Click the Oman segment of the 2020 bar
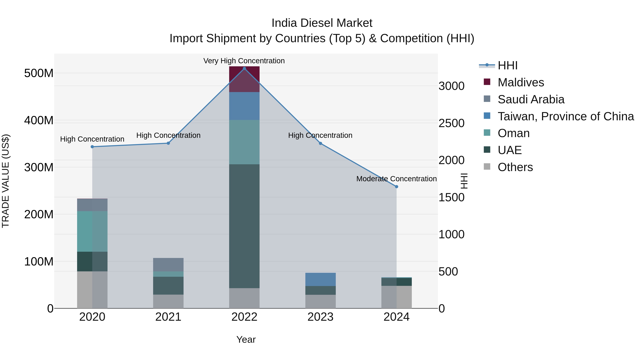This screenshot has height=362, width=644. tap(92, 231)
